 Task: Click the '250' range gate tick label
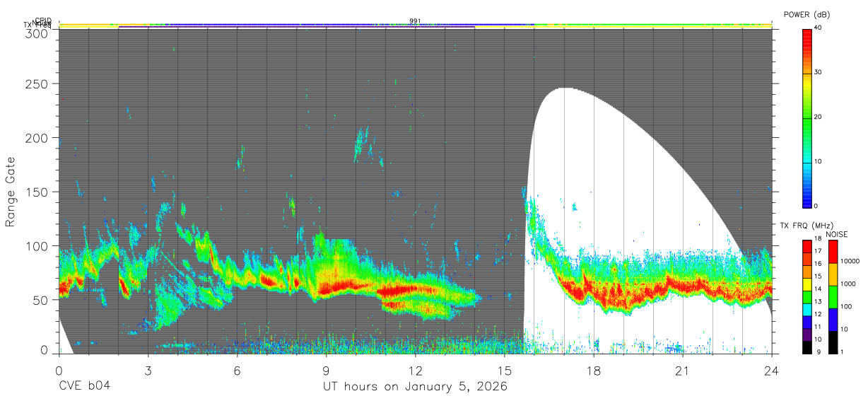pyautogui.click(x=36, y=83)
